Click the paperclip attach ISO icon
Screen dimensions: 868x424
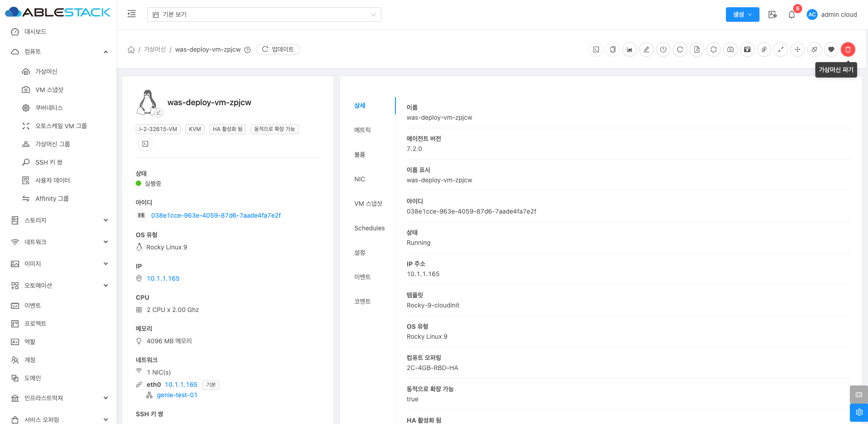tap(764, 49)
